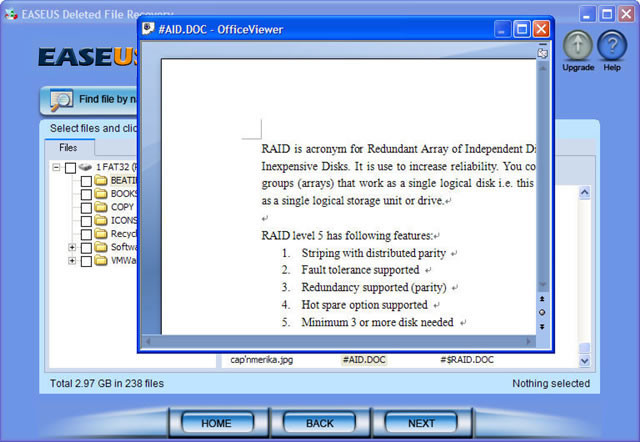Click the viewer horizontal scroll left arrow

tap(148, 341)
